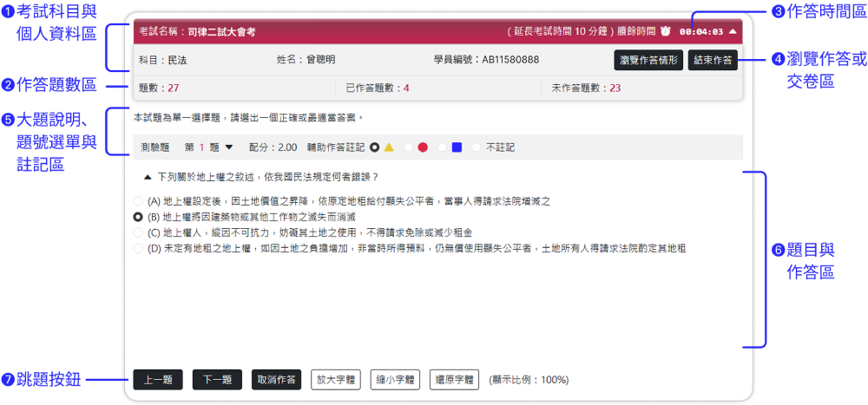Click the student ID AB11580888

(510, 60)
